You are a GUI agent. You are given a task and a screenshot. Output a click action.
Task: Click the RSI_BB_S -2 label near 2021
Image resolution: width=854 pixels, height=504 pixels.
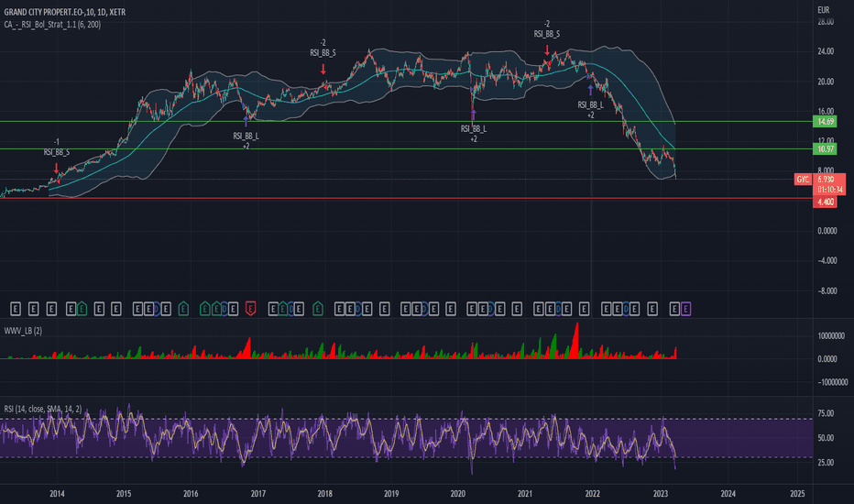click(x=547, y=29)
